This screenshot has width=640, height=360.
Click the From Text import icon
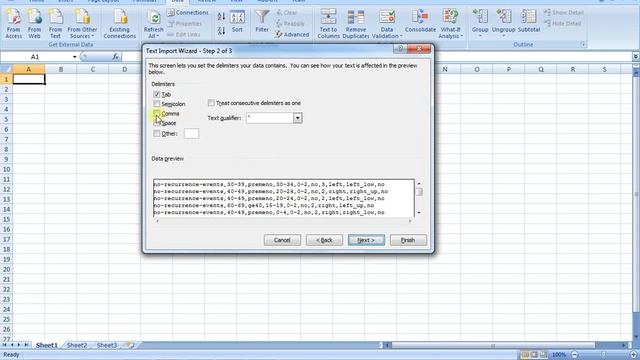click(56, 23)
